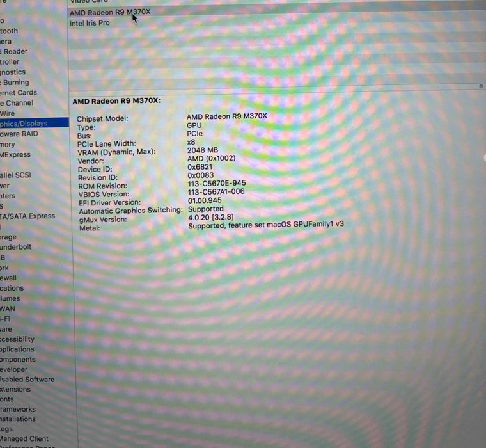The image size is (486, 448).
Task: Click the 'Automatic Graphics Switching:' label
Action: pyautogui.click(x=131, y=211)
